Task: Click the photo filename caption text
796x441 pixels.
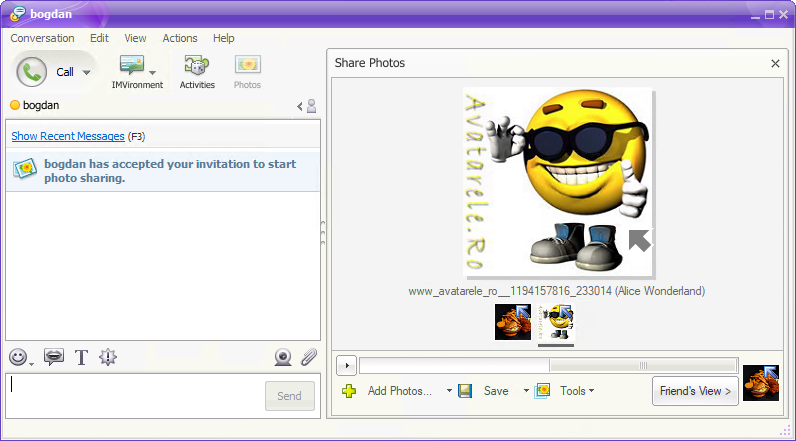Action: click(x=556, y=291)
